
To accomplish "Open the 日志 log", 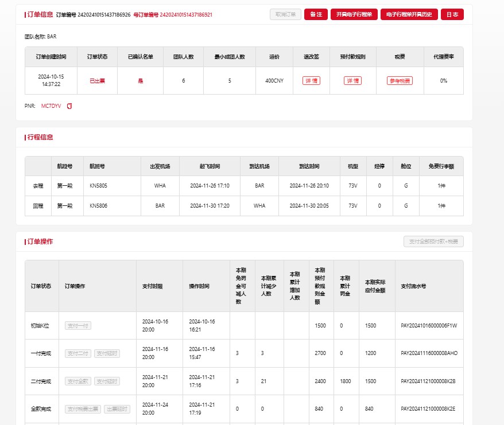I will [x=452, y=14].
